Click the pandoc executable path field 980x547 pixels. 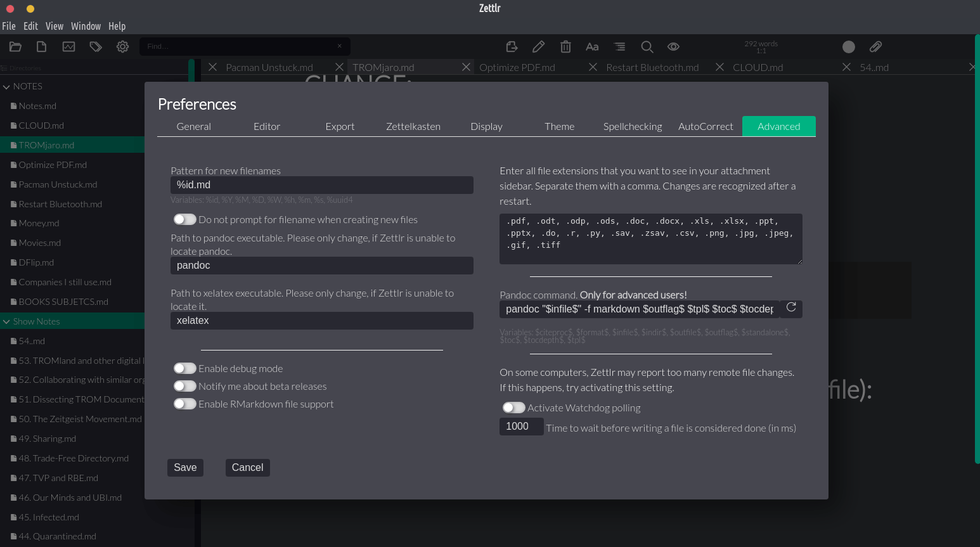coord(322,266)
